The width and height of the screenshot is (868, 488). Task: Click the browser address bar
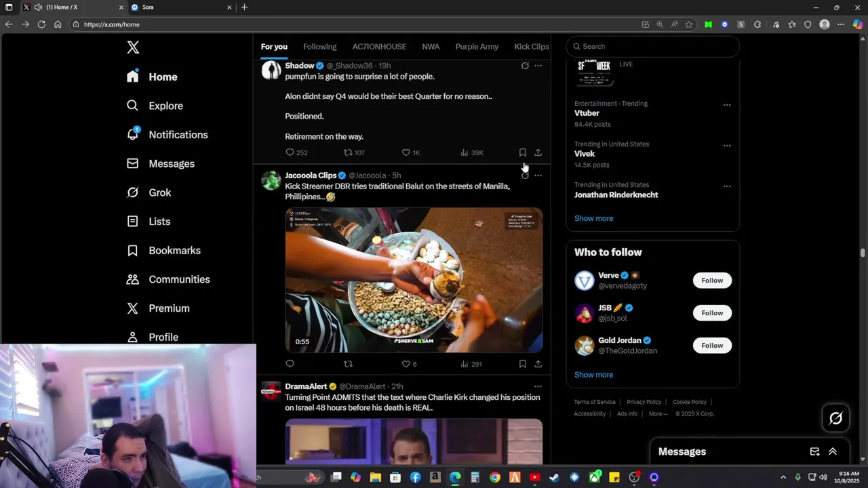coord(353,24)
